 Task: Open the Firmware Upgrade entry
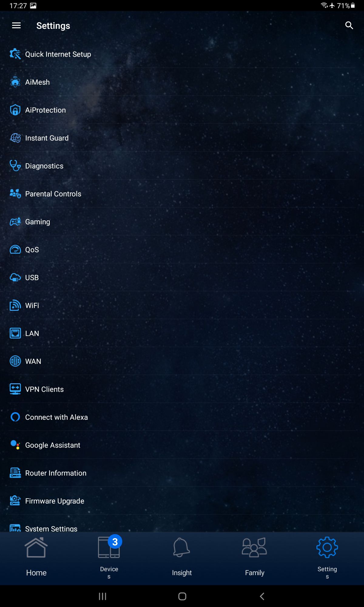(x=182, y=501)
